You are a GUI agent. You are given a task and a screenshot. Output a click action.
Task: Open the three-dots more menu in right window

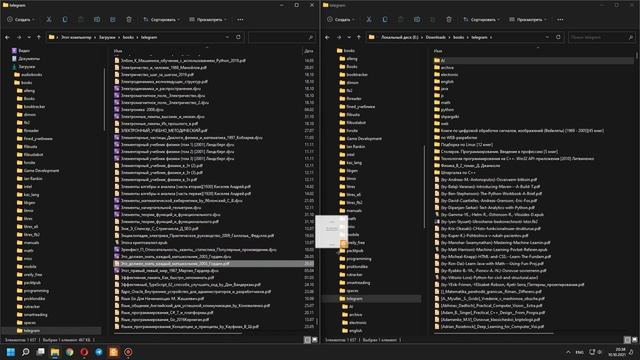(560, 20)
